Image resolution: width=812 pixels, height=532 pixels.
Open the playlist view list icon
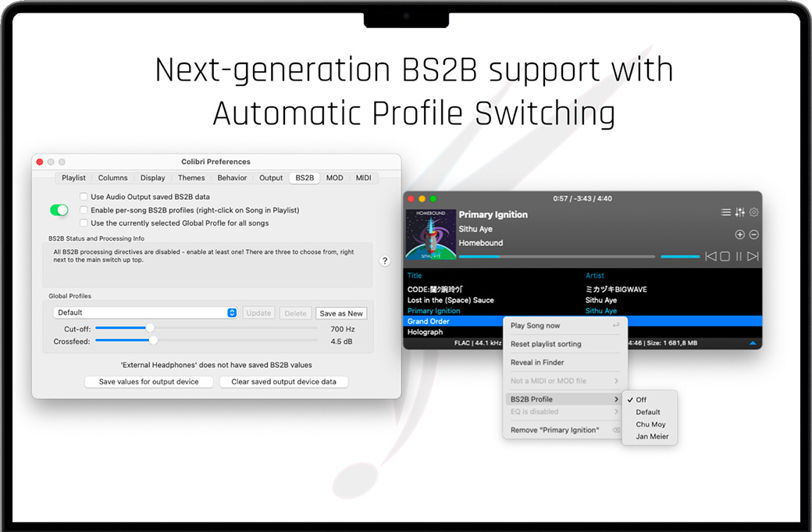click(x=726, y=212)
